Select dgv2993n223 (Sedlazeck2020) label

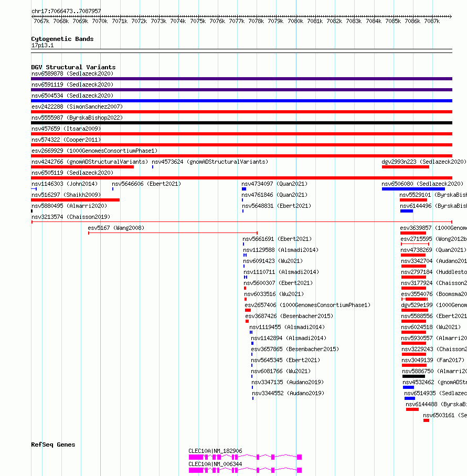[x=424, y=162]
